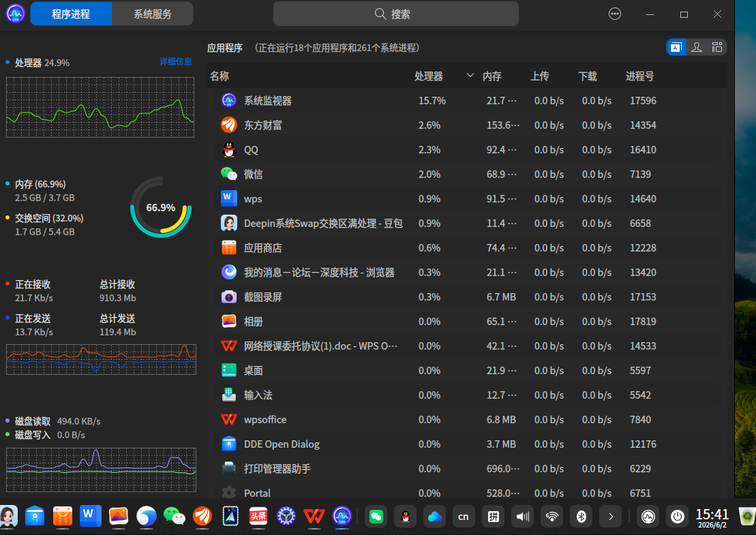
Task: Expand the tray overflow arrow
Action: tap(611, 517)
